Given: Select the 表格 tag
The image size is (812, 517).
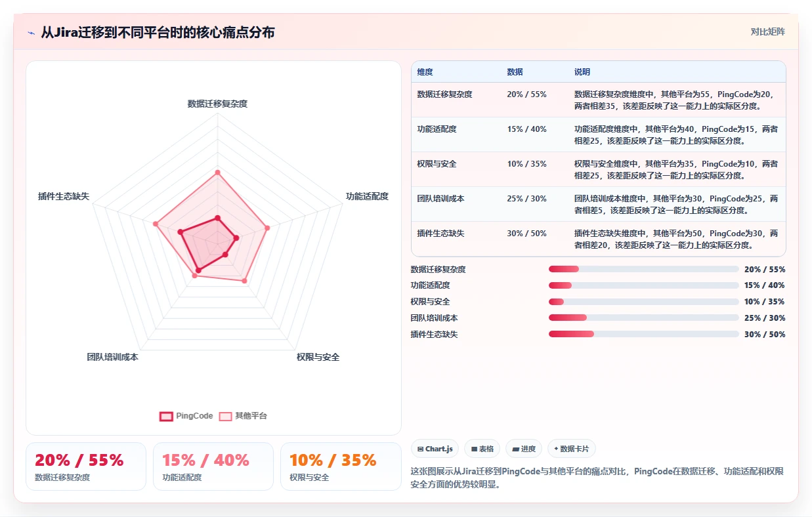Looking at the screenshot, I should pyautogui.click(x=482, y=449).
